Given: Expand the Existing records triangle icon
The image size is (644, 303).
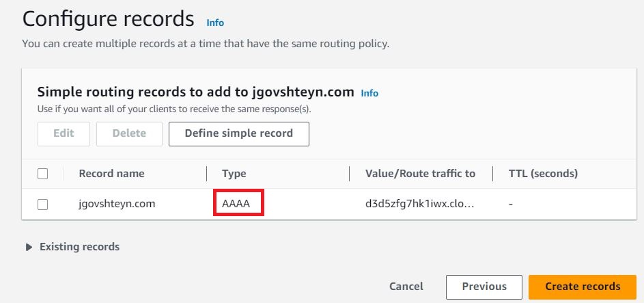Looking at the screenshot, I should click(x=29, y=247).
